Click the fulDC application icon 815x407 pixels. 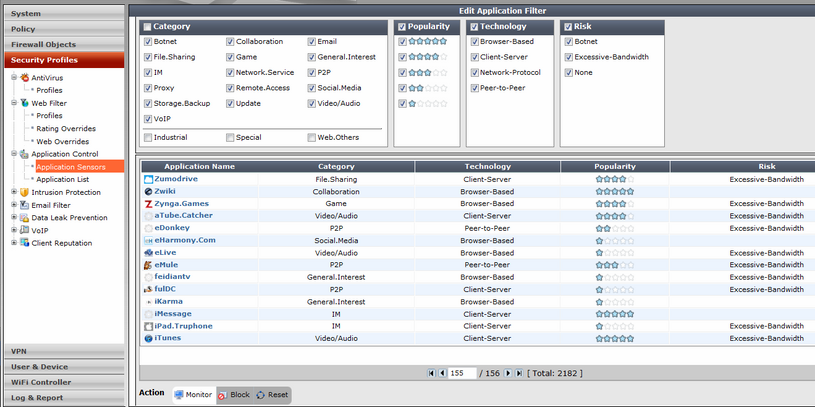click(149, 290)
